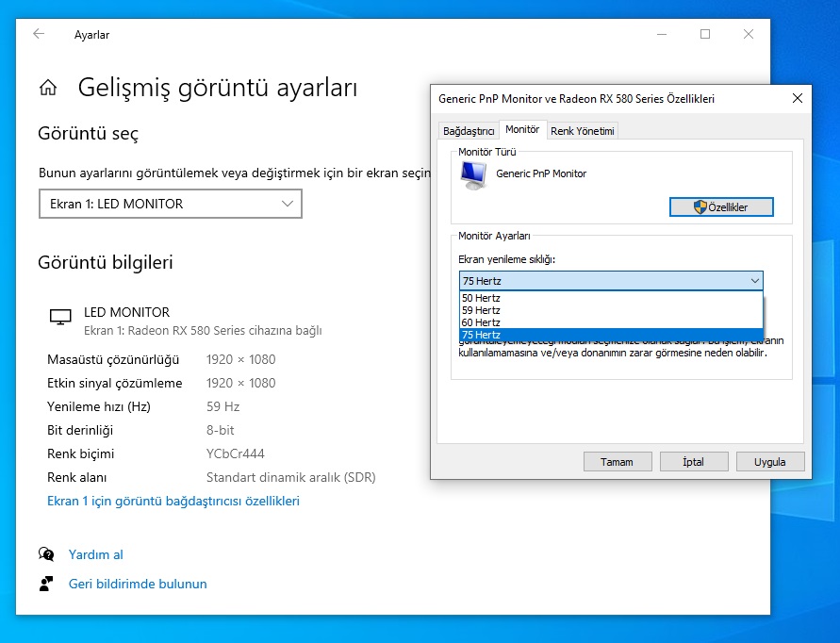Screen dimensions: 840x643
Task: Click the 59 Hz refresh rate value
Action: (222, 406)
